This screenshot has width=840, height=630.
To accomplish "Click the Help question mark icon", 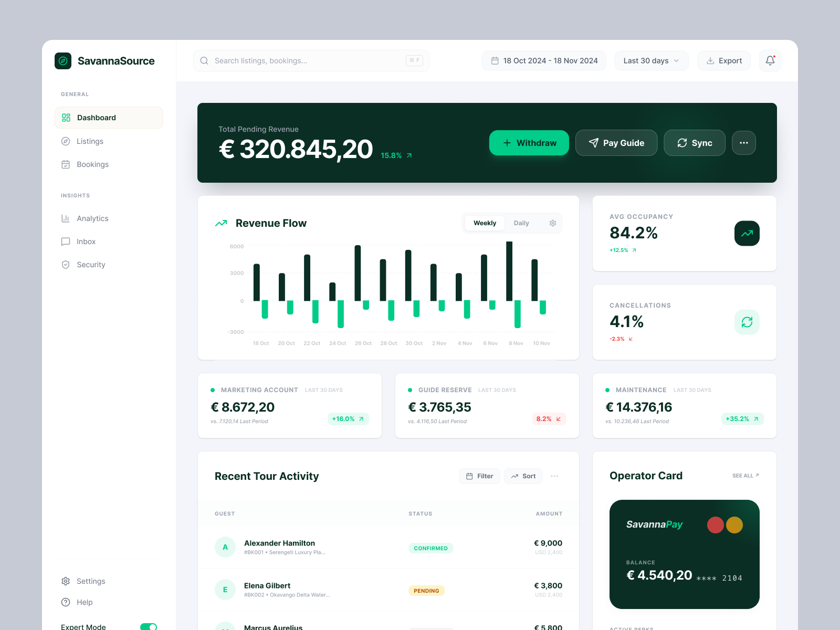I will tap(66, 602).
